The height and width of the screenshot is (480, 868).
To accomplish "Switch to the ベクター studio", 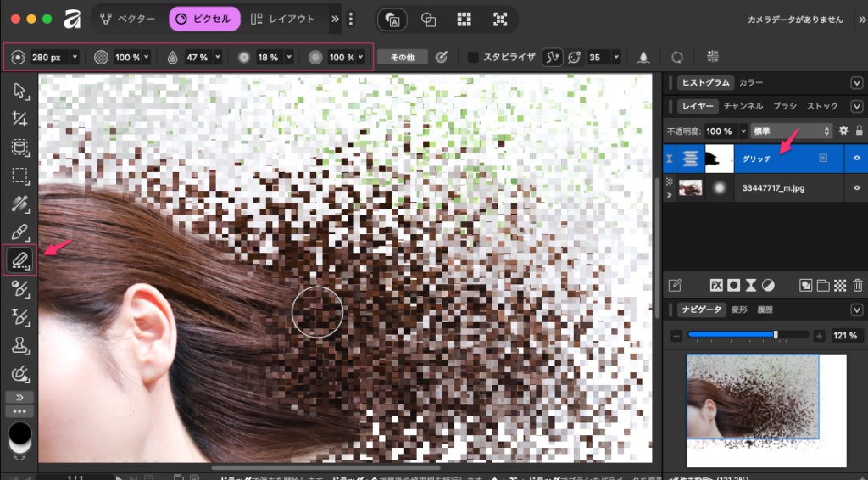I will pyautogui.click(x=130, y=19).
